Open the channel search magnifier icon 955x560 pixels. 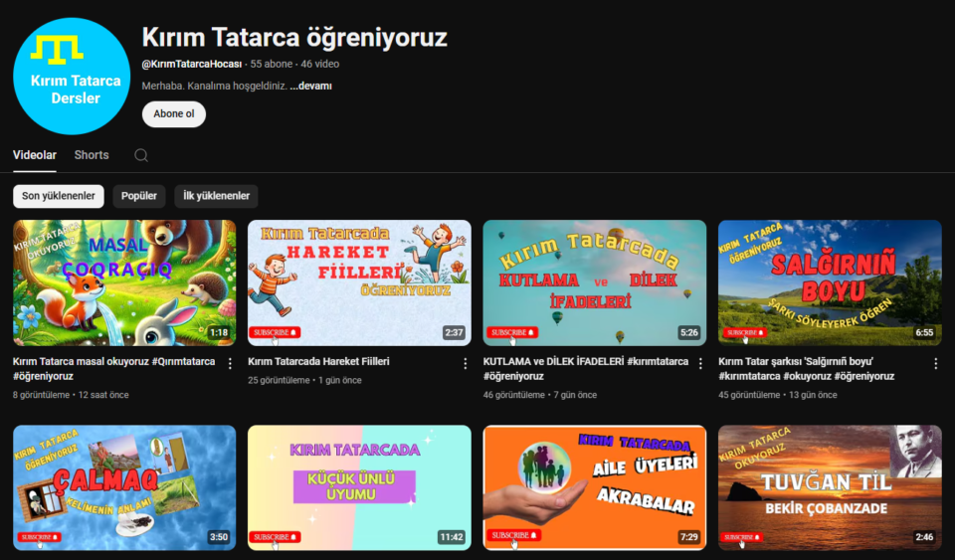point(141,155)
